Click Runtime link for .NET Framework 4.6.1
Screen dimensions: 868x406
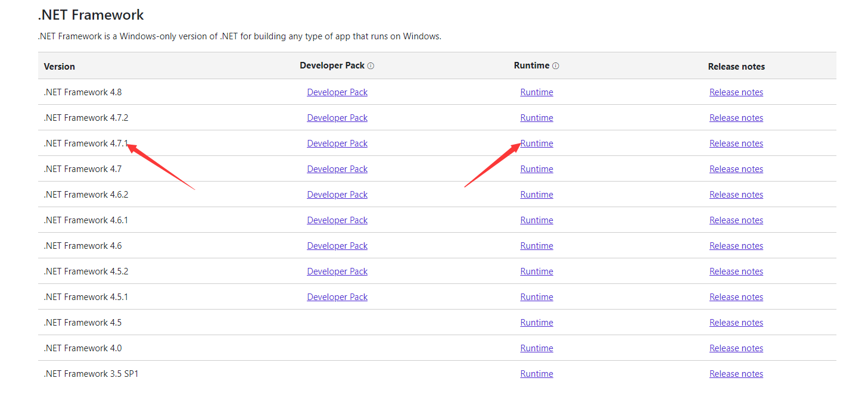pos(537,220)
